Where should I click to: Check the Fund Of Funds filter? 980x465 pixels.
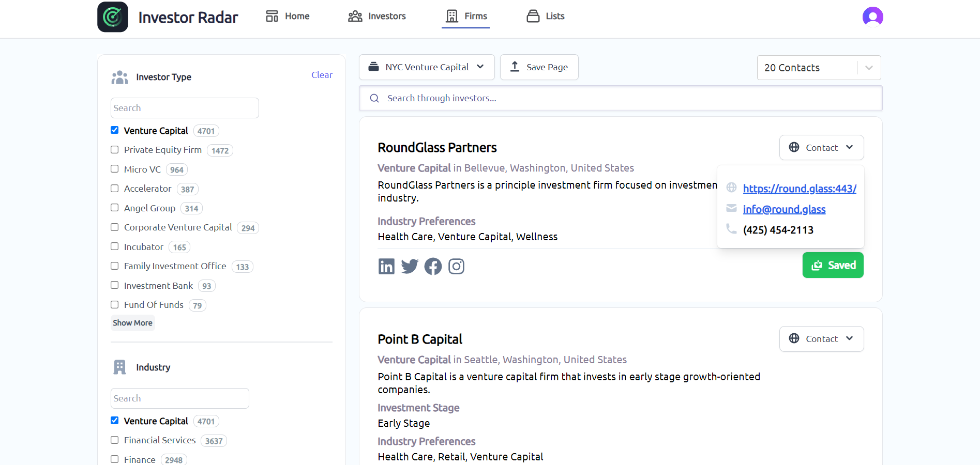pyautogui.click(x=115, y=305)
